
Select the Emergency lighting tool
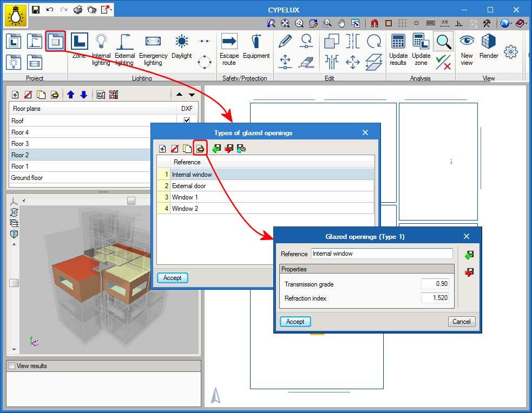pos(153,49)
